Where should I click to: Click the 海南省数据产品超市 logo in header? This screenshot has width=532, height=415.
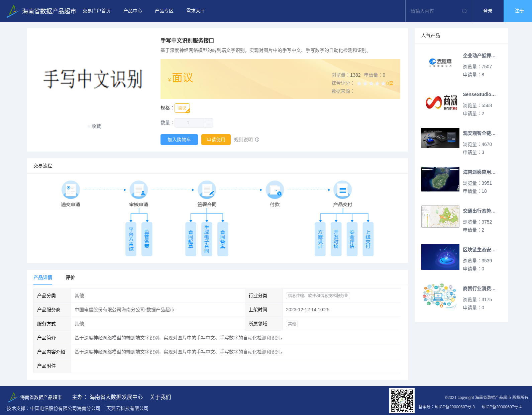[41, 11]
